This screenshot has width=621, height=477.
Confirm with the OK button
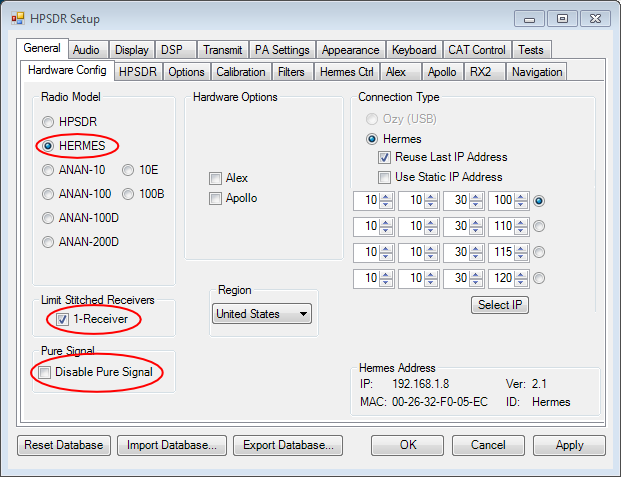[408, 445]
